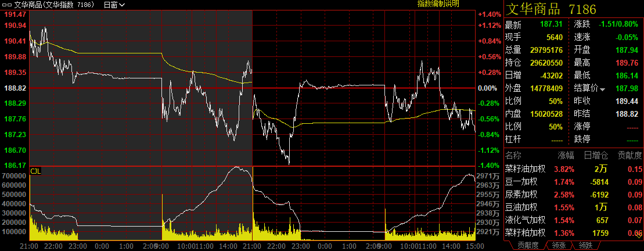Click the 杠杆 label

click(x=513, y=139)
